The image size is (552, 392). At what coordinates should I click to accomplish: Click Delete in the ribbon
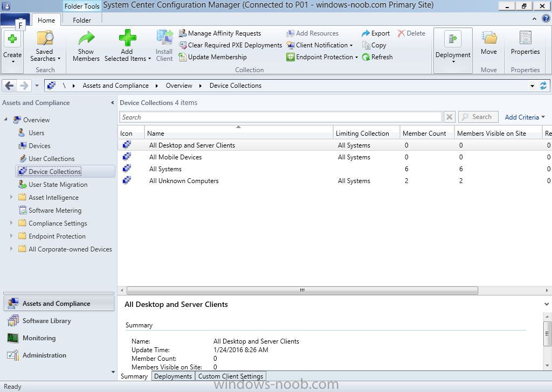coord(411,33)
